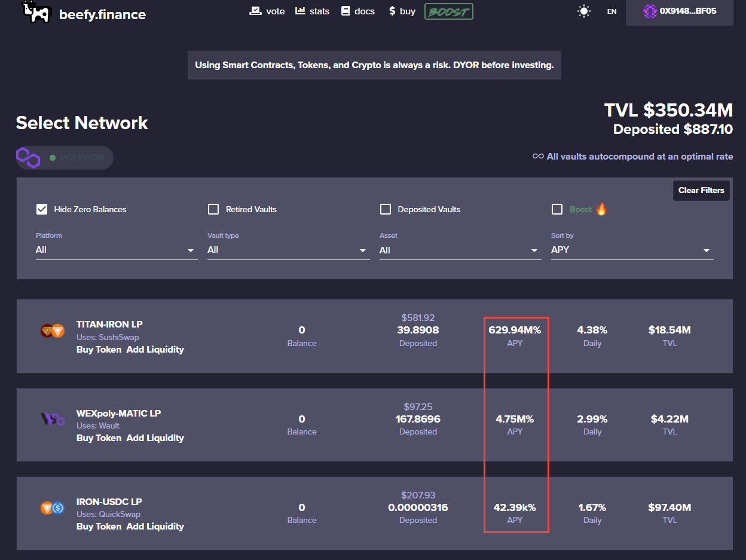Click the TVL $350.34M total

coord(668,110)
